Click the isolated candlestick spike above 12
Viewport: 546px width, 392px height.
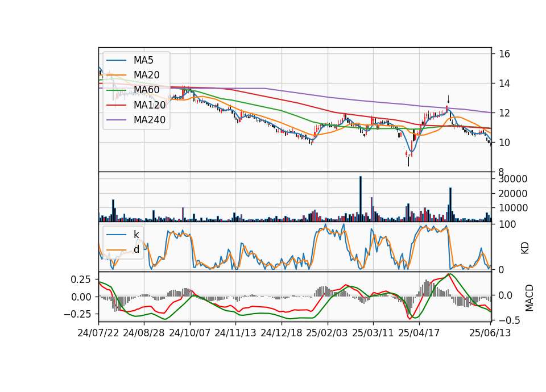pos(449,99)
